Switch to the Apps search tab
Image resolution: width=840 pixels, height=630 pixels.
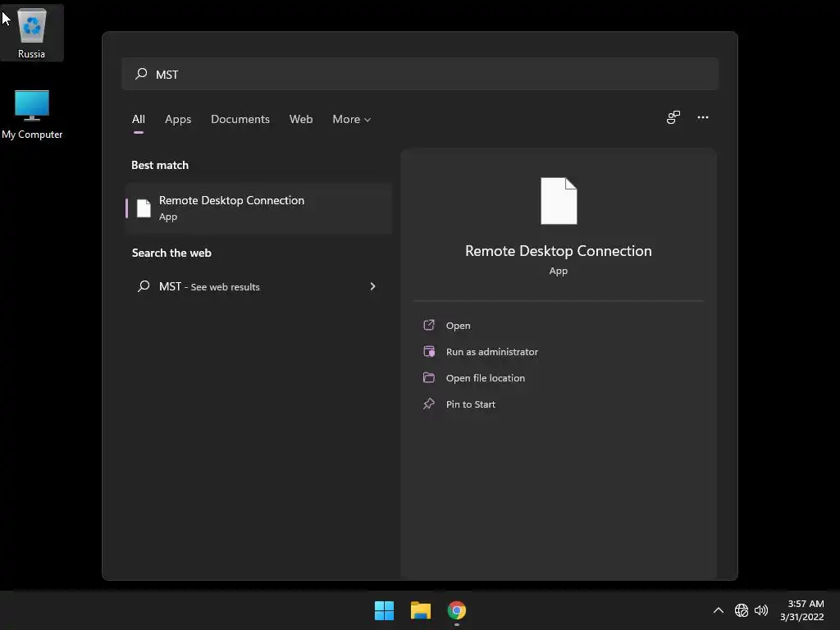[x=178, y=119]
